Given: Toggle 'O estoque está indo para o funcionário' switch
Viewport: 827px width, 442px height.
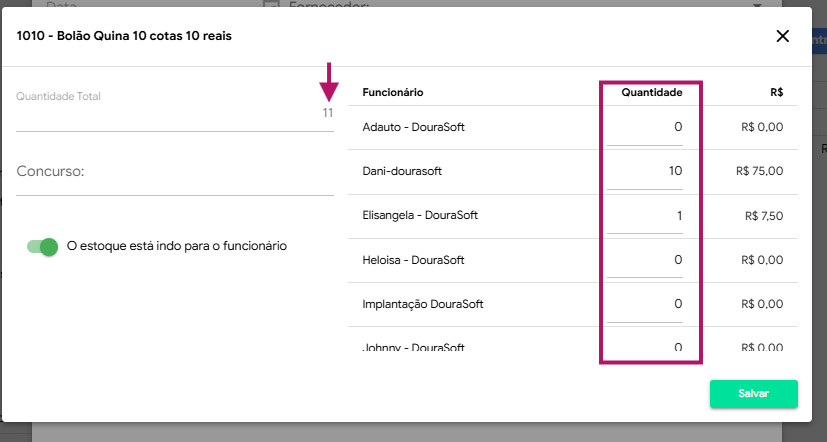Looking at the screenshot, I should point(43,246).
